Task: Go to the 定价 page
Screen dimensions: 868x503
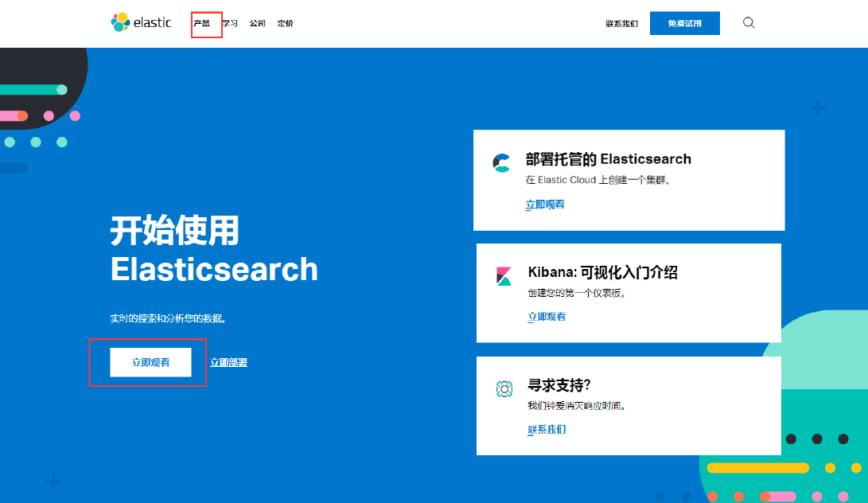Action: pyautogui.click(x=285, y=24)
